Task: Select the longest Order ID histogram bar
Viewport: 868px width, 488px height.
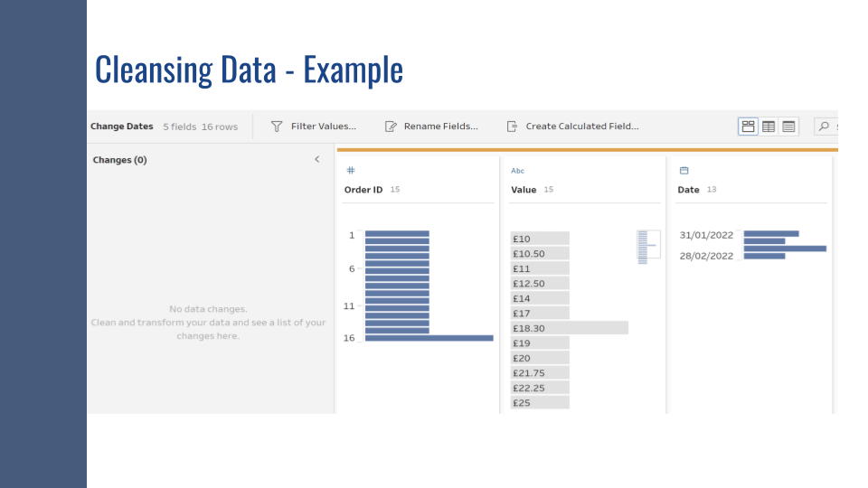Action: (x=429, y=338)
